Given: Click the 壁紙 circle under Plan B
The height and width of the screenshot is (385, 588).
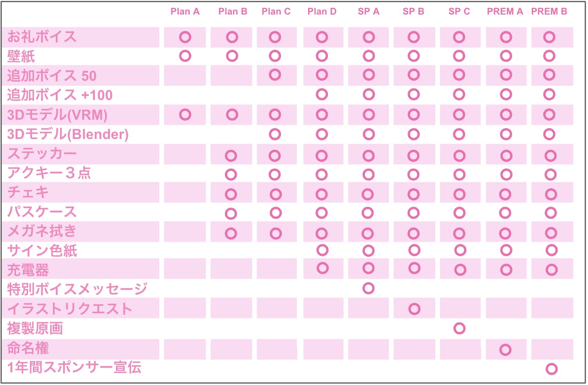Looking at the screenshot, I should click(232, 56).
